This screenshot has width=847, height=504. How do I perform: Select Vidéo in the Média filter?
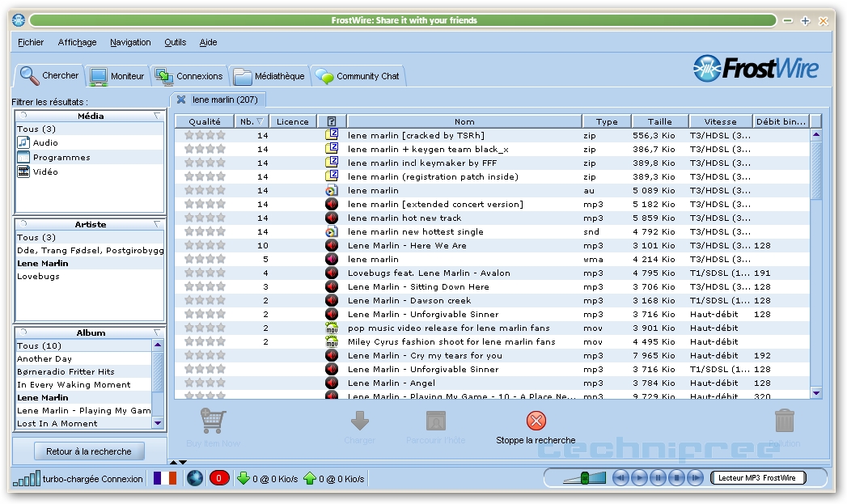pos(45,172)
